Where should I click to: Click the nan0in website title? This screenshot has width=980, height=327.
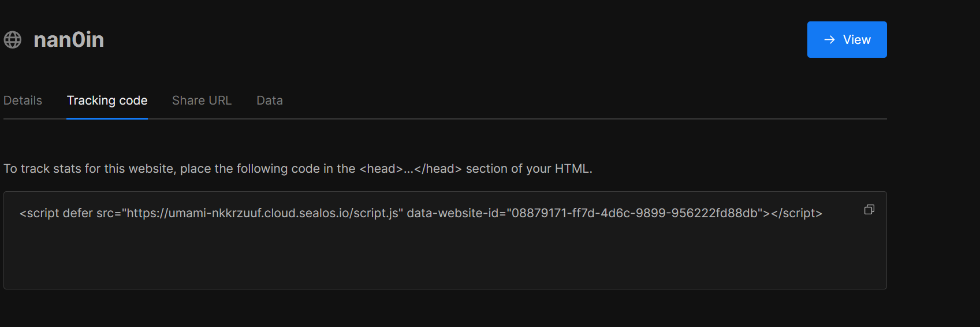69,40
